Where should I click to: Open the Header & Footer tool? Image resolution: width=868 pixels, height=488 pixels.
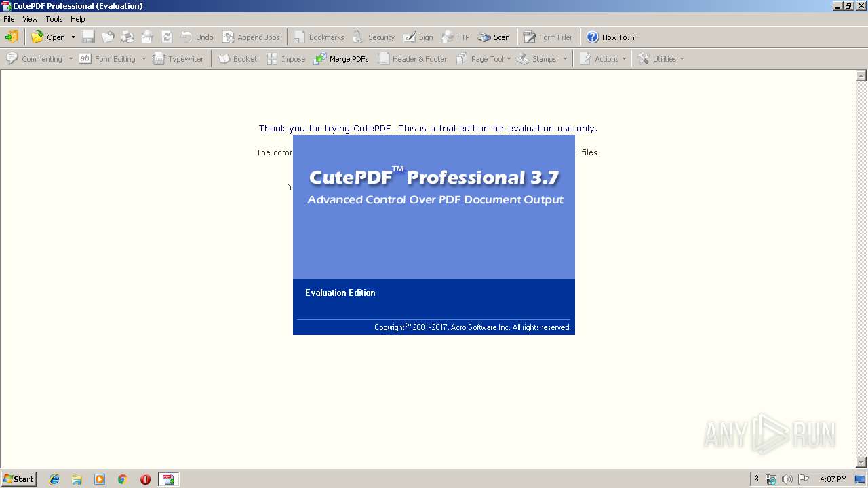click(x=412, y=59)
